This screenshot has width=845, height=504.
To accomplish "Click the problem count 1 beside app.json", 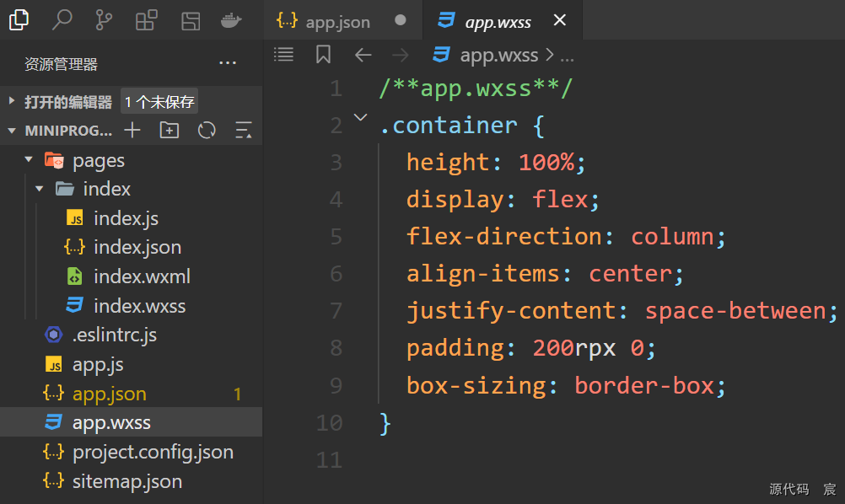I will [238, 394].
